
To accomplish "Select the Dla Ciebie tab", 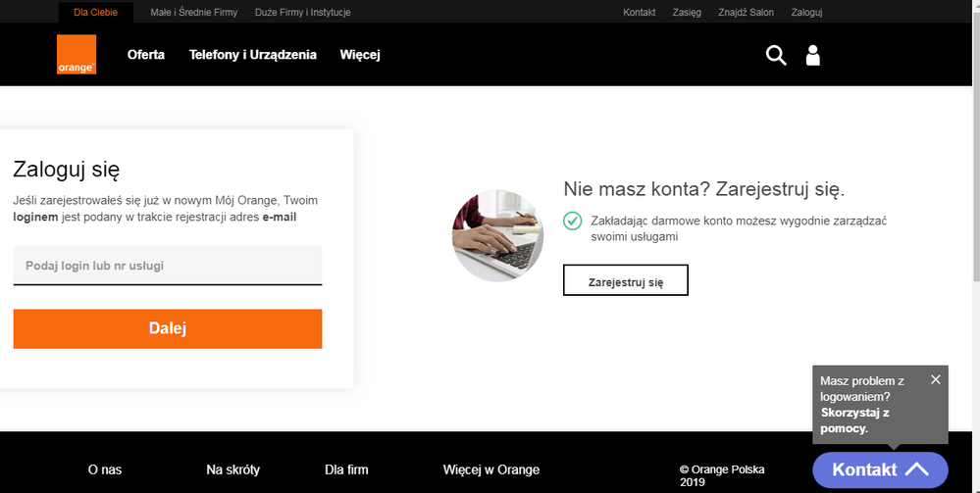I will pos(95,12).
